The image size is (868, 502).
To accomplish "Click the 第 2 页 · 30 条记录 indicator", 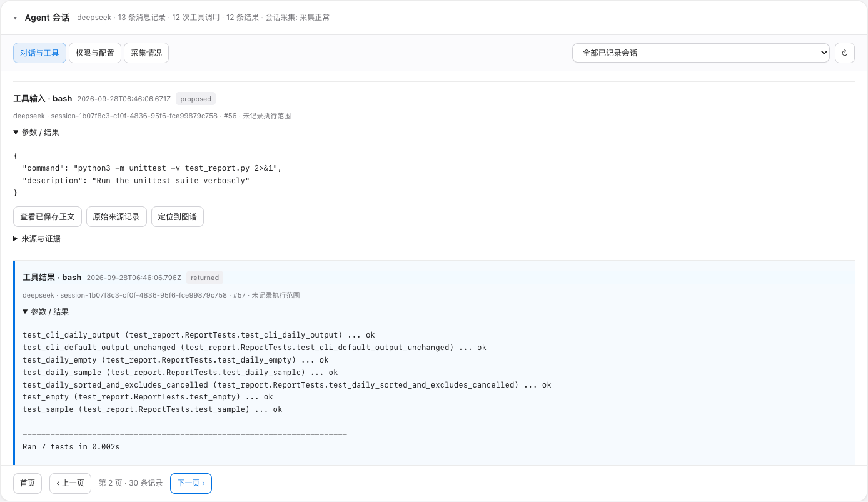I will [x=131, y=483].
